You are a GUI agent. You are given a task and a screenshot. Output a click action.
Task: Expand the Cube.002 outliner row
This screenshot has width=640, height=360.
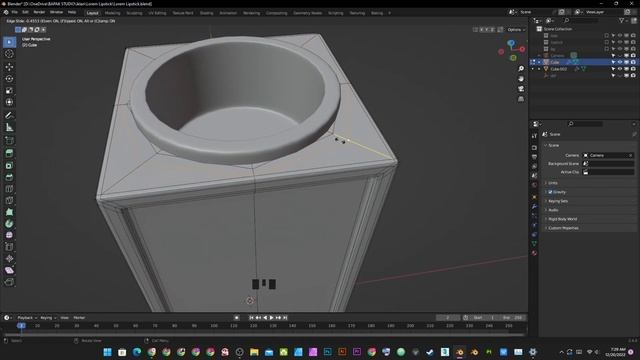539,69
